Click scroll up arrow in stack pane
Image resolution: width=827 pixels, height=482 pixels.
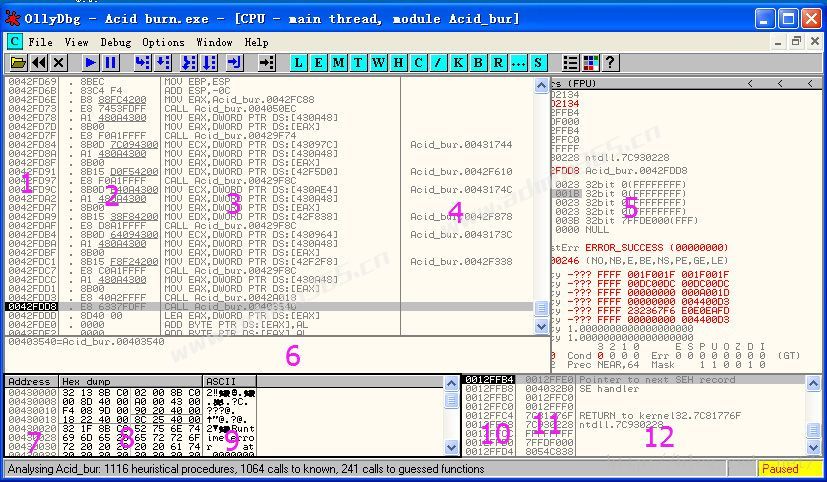814,383
